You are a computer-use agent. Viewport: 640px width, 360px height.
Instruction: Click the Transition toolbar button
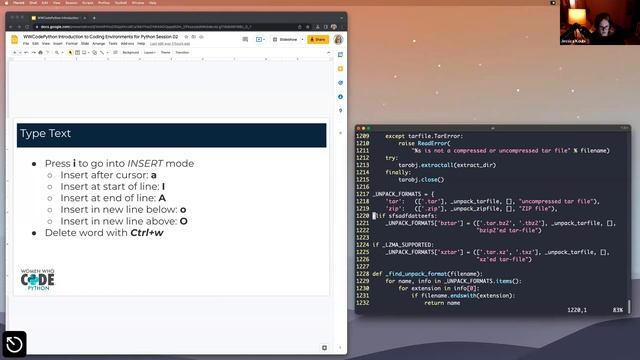(182, 53)
